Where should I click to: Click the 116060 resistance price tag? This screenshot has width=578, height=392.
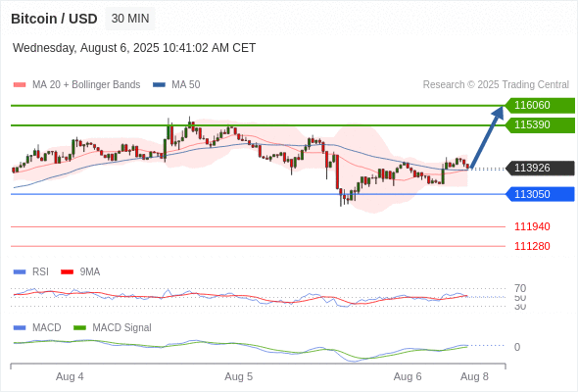click(x=540, y=106)
